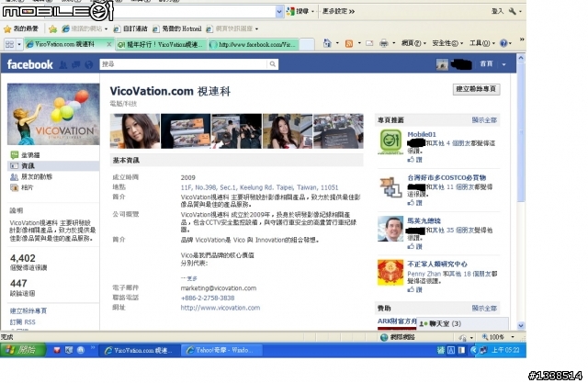588x383 pixels.
Task: Open the first woman portrait photo thumbnail
Action: coord(135,131)
